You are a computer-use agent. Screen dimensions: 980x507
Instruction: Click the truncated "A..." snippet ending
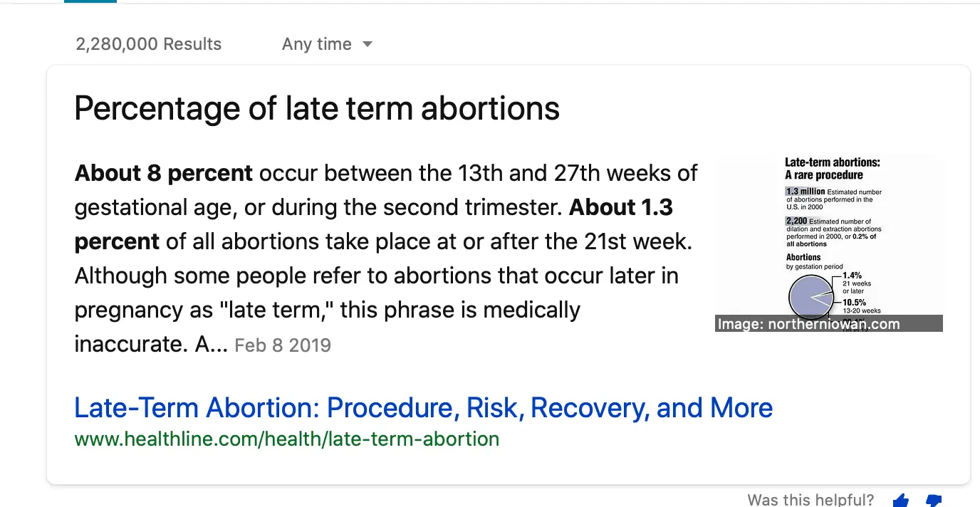[x=211, y=345]
